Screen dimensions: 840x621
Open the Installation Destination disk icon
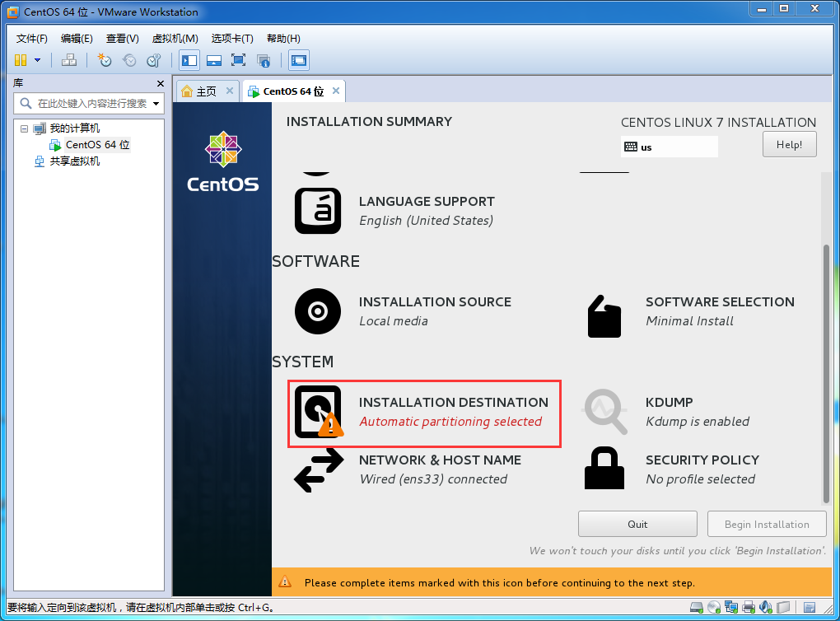pos(319,412)
